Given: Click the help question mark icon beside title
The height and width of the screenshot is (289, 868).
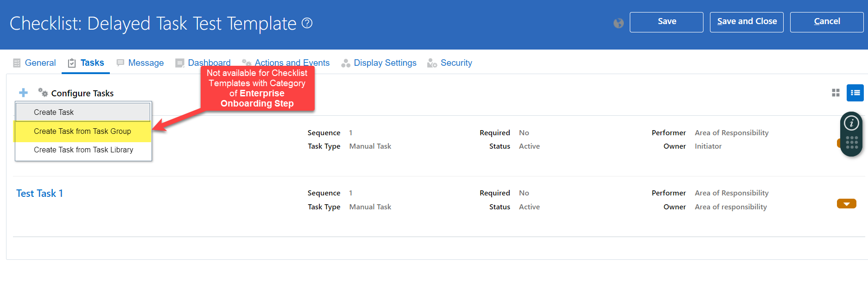Looking at the screenshot, I should tap(307, 23).
